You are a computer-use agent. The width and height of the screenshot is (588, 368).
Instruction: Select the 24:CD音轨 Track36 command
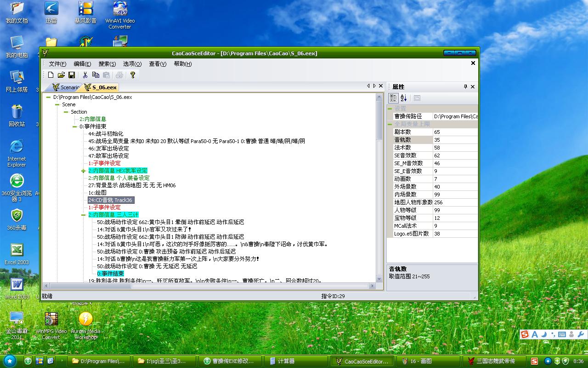(111, 200)
